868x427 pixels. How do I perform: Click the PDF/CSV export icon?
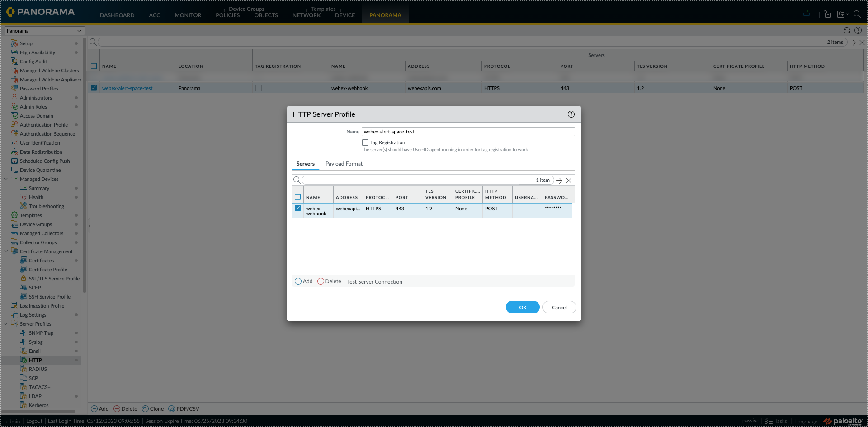click(171, 409)
